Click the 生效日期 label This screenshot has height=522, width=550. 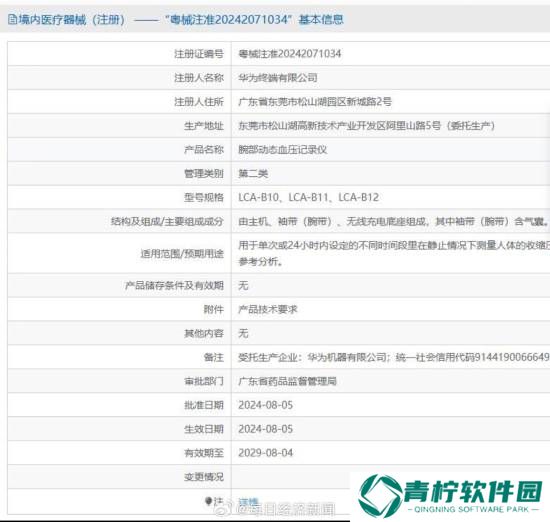tap(204, 429)
